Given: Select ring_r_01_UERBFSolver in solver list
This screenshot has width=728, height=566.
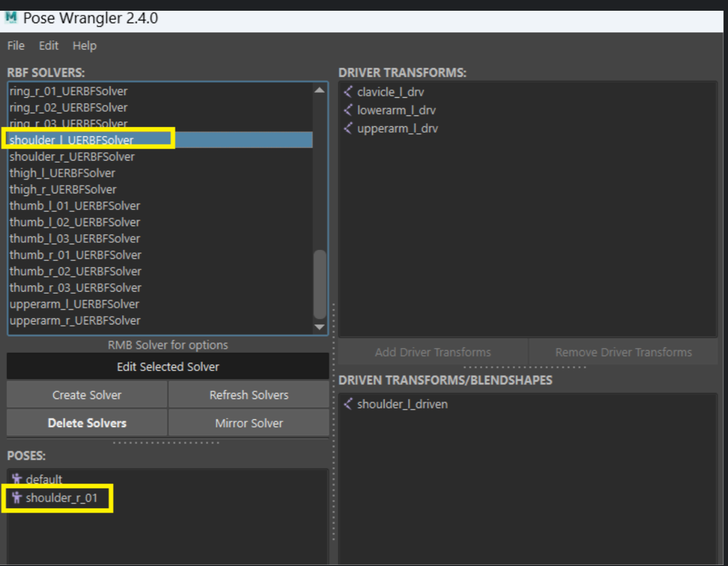Looking at the screenshot, I should tap(160, 91).
